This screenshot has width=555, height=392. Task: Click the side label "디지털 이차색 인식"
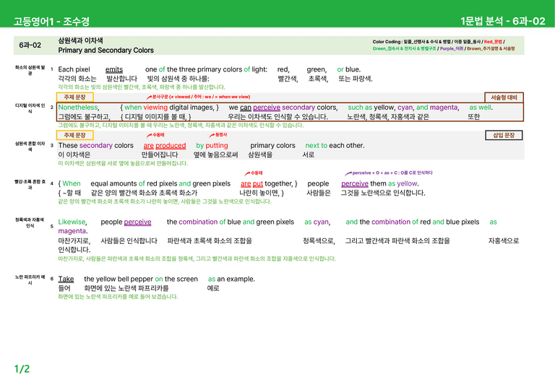point(30,108)
